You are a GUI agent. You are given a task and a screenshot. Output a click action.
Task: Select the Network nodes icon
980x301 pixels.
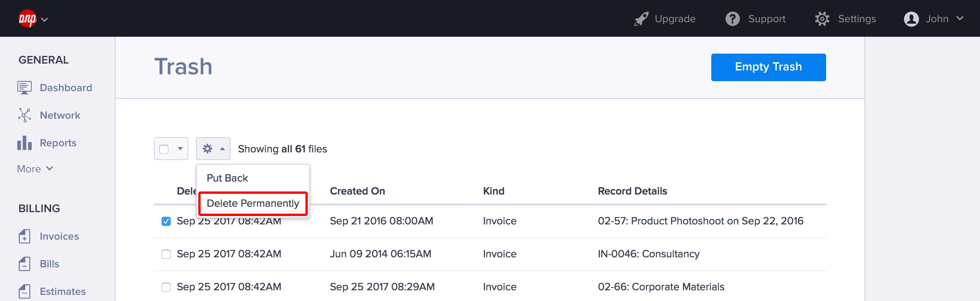tap(24, 115)
